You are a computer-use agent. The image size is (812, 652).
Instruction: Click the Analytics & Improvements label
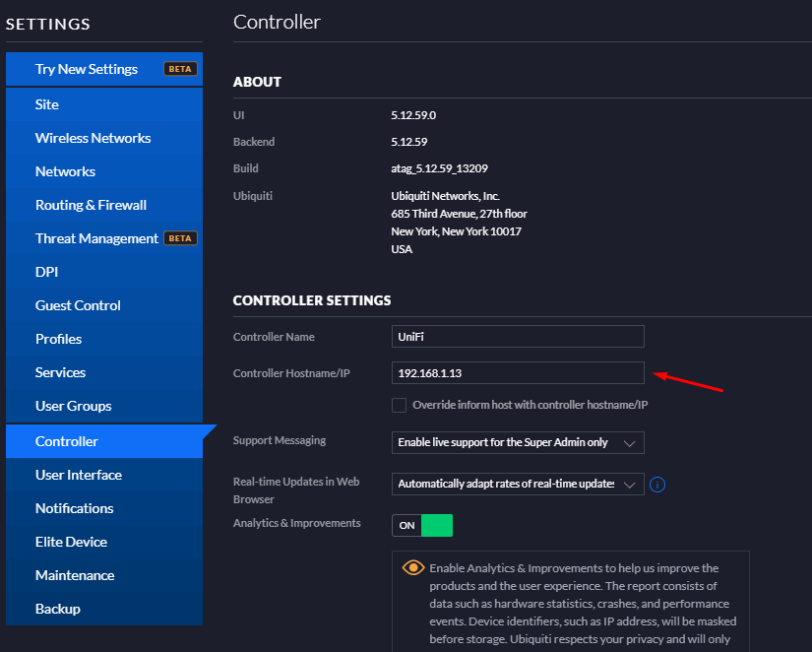tap(296, 523)
